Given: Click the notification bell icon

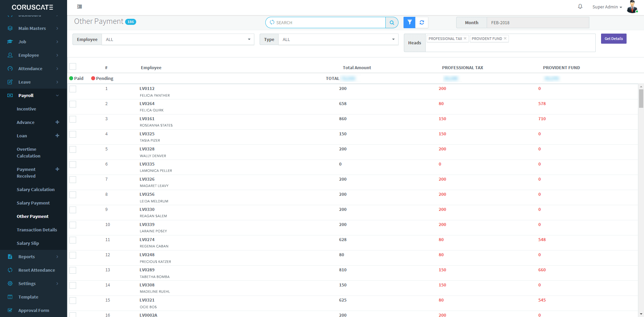Looking at the screenshot, I should [580, 7].
